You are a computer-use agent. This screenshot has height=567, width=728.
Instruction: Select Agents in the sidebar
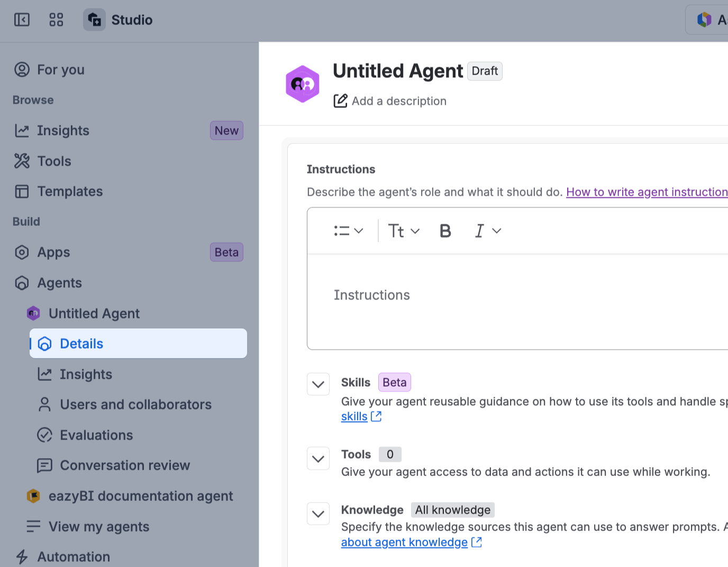129,283
